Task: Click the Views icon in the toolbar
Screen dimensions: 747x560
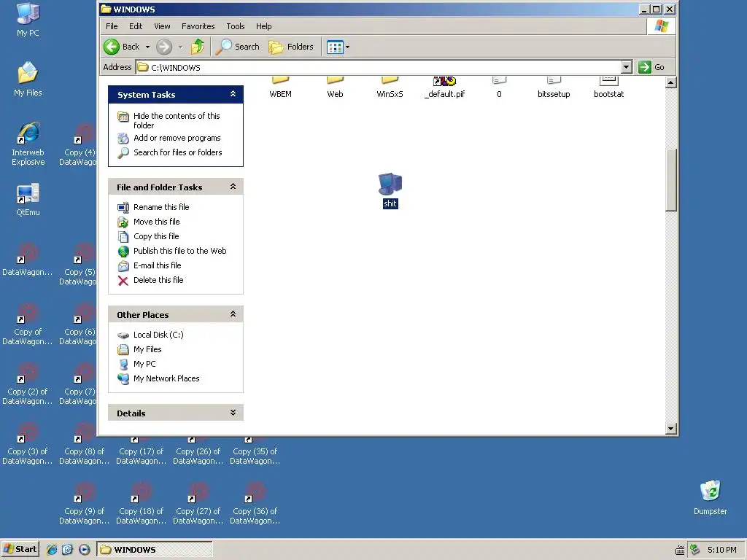Action: (x=335, y=47)
